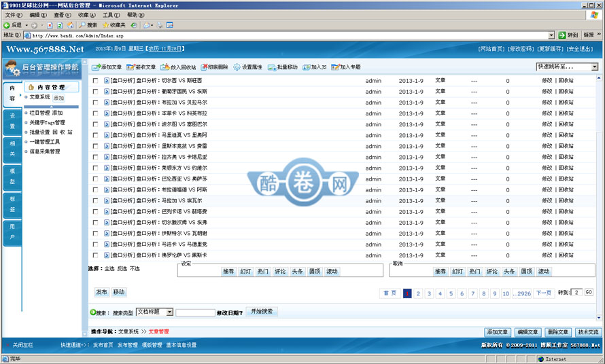
Task: Open the 帮助 menu
Action: (x=135, y=15)
